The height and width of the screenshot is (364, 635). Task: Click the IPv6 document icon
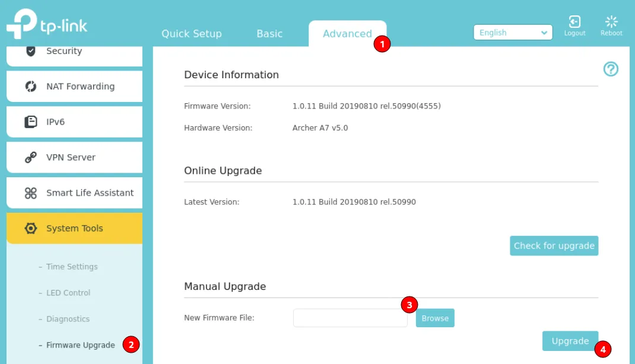tap(31, 122)
